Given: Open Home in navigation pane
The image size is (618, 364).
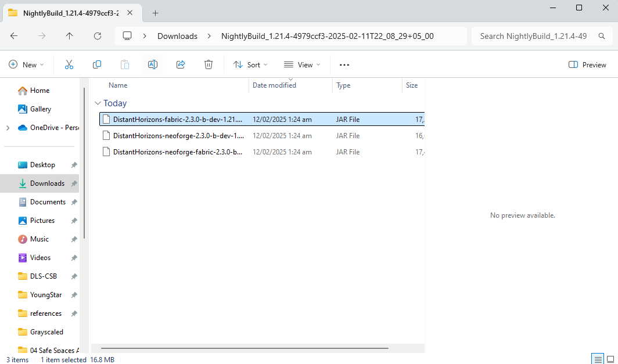Looking at the screenshot, I should pos(40,90).
